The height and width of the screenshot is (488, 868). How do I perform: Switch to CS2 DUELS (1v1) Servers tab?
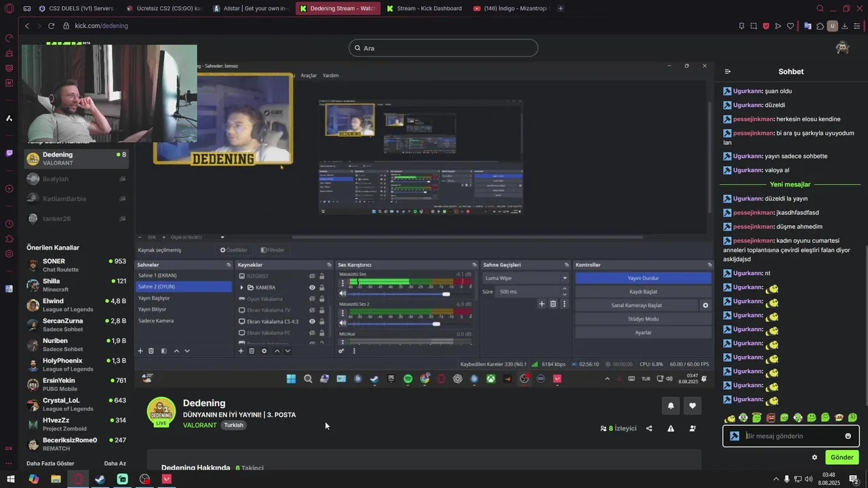[76, 9]
